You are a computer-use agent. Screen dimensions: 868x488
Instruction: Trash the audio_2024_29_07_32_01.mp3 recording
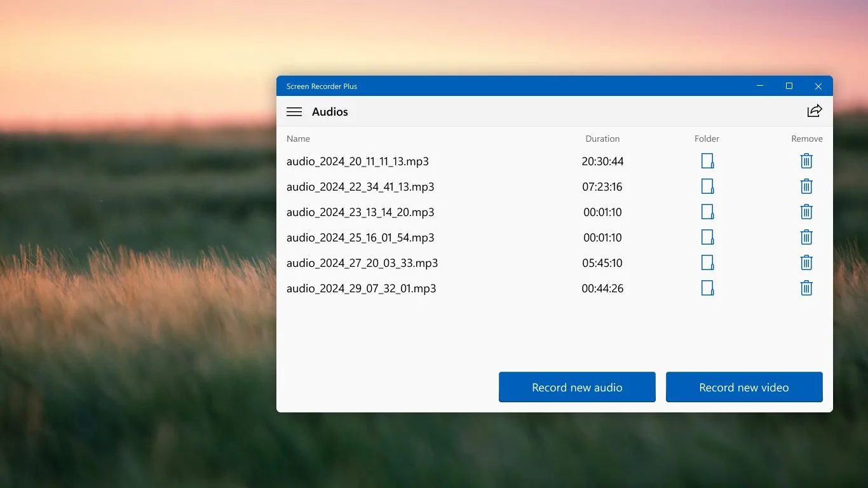pyautogui.click(x=806, y=288)
